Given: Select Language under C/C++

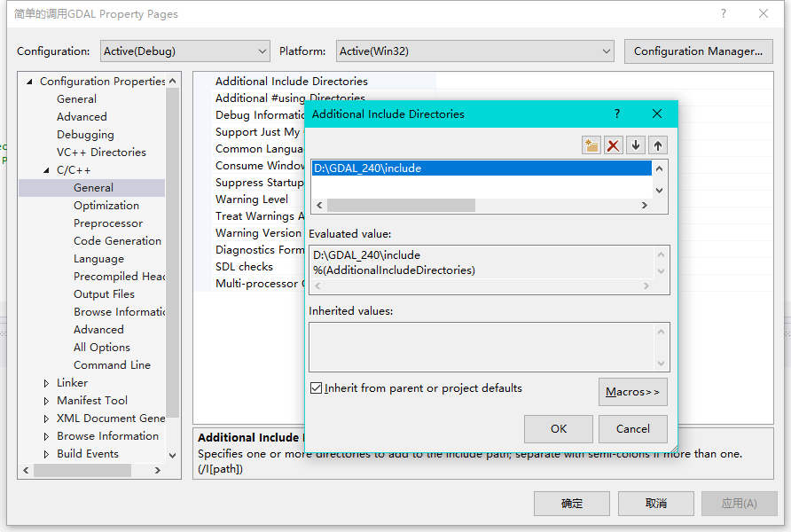Looking at the screenshot, I should click(98, 259).
